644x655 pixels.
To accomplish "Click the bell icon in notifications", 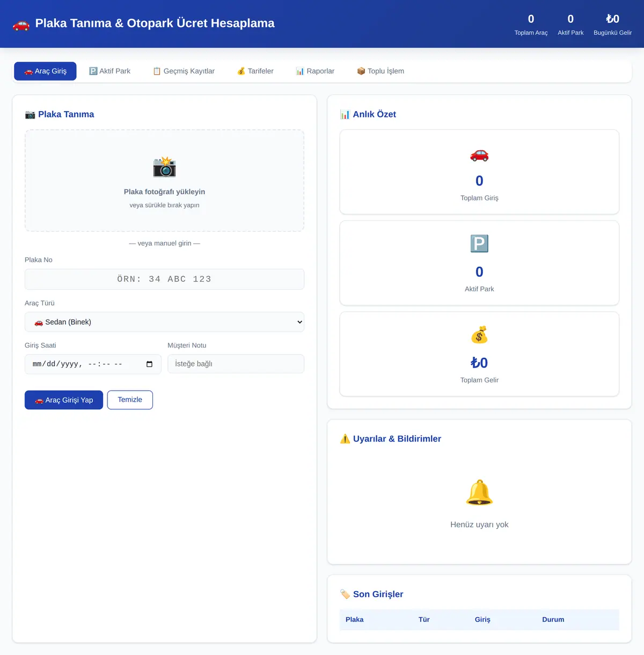I will pyautogui.click(x=479, y=492).
